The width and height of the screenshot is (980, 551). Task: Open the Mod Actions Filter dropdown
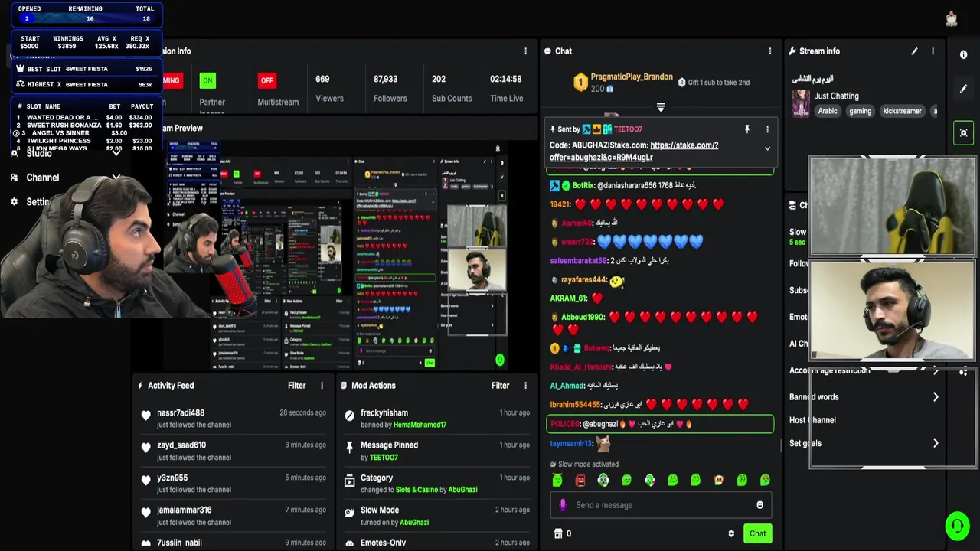click(501, 386)
